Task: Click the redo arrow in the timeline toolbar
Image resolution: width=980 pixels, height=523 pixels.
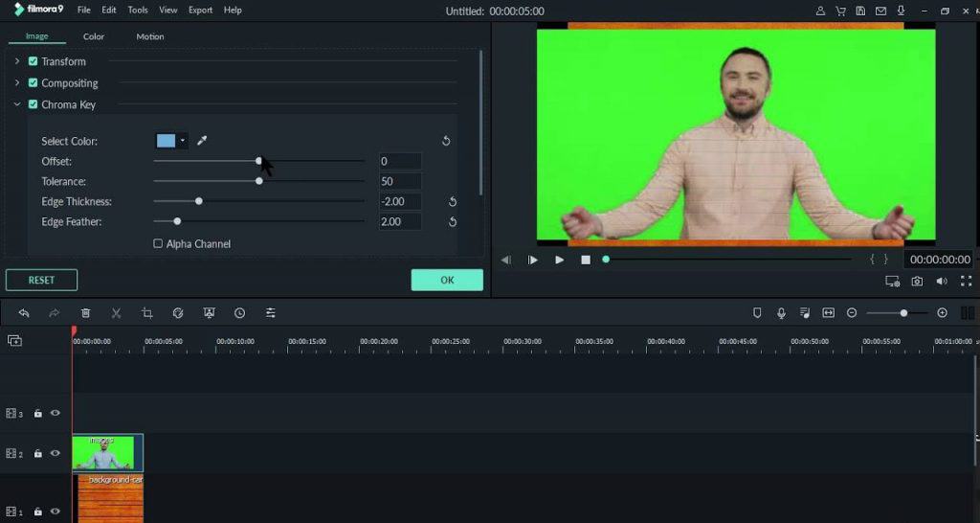Action: click(x=55, y=313)
